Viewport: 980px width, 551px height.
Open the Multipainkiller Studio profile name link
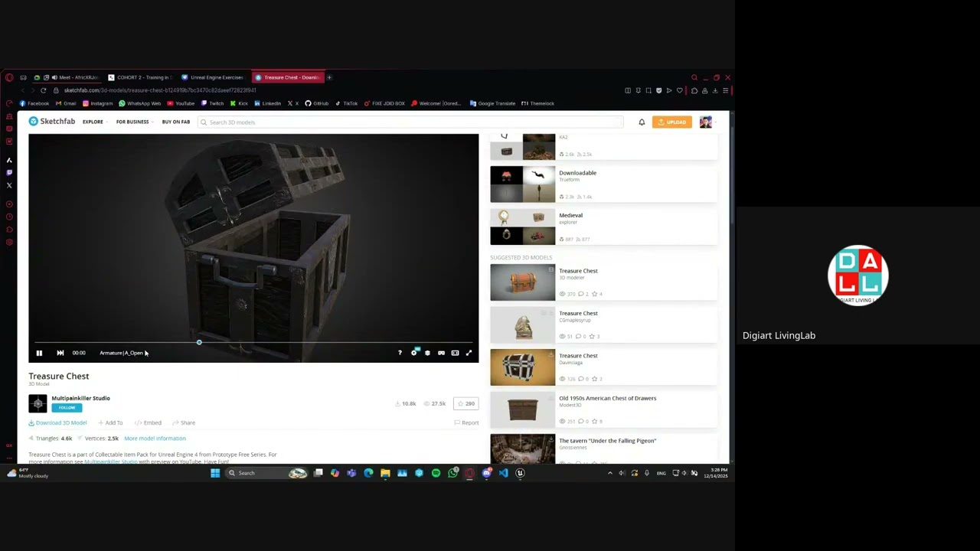[x=80, y=398]
